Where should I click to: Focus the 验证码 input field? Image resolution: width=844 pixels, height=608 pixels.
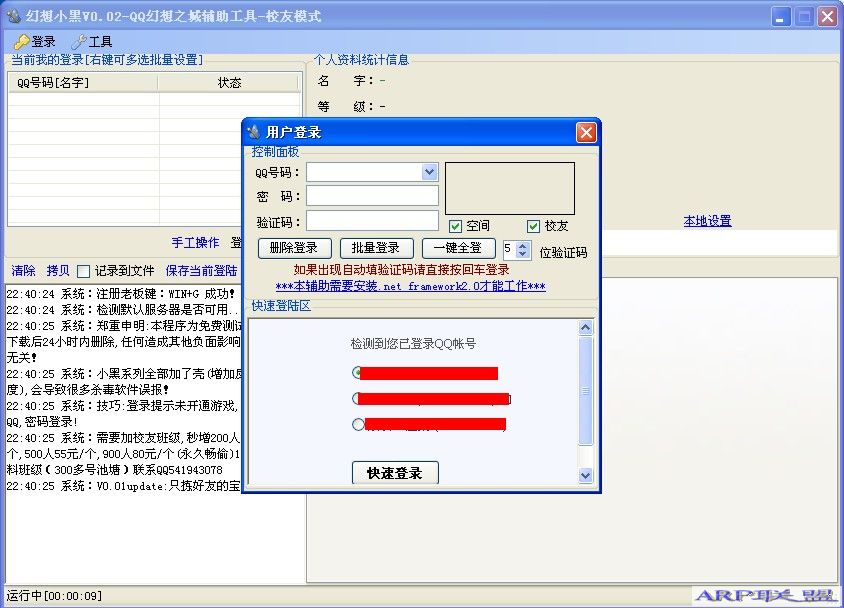pos(372,221)
